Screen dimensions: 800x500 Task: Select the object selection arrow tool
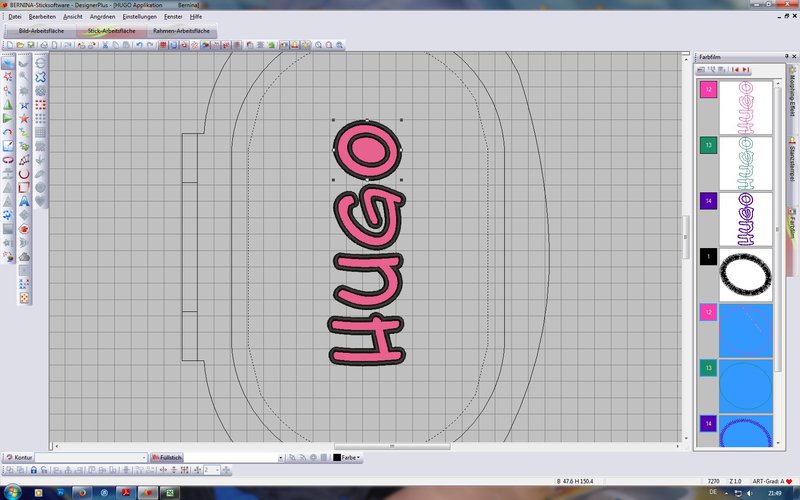8,63
